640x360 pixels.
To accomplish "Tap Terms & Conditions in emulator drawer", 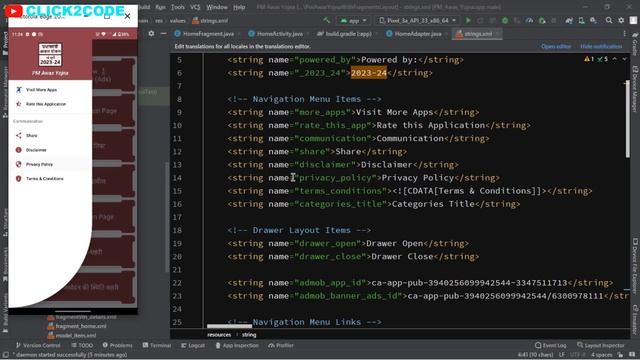I will (x=50, y=179).
